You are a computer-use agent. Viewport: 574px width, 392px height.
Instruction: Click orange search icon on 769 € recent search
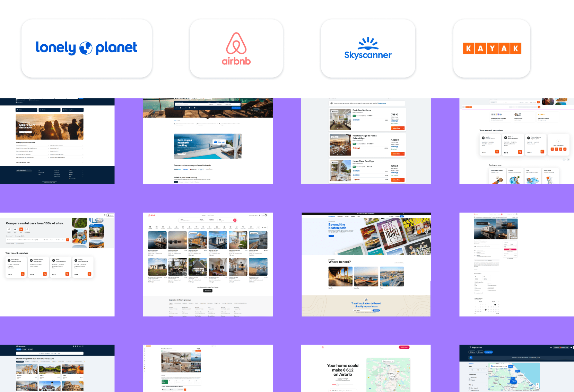pyautogui.click(x=23, y=274)
